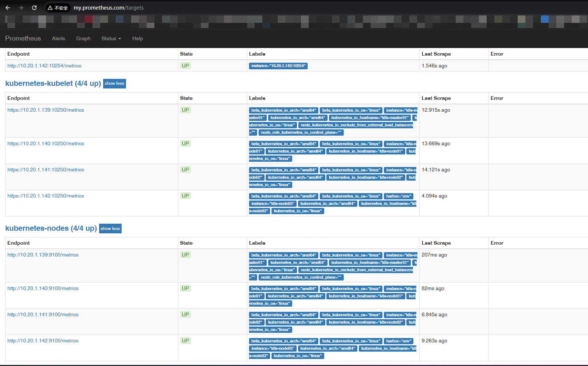Click last scrape value 6.845s ago
The height and width of the screenshot is (366, 588).
[x=434, y=314]
